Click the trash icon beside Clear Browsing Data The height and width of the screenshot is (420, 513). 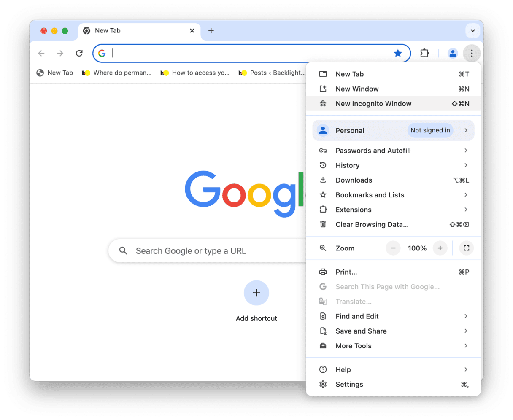tap(323, 224)
